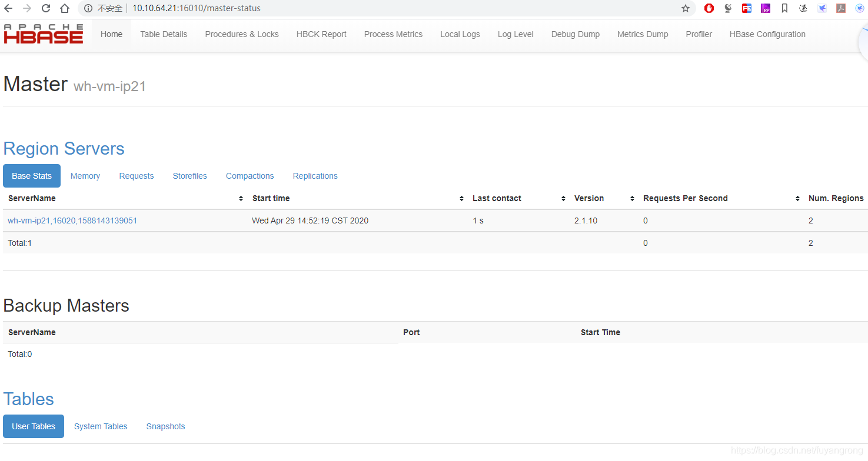
Task: Refresh the master-status page
Action: pyautogui.click(x=46, y=8)
